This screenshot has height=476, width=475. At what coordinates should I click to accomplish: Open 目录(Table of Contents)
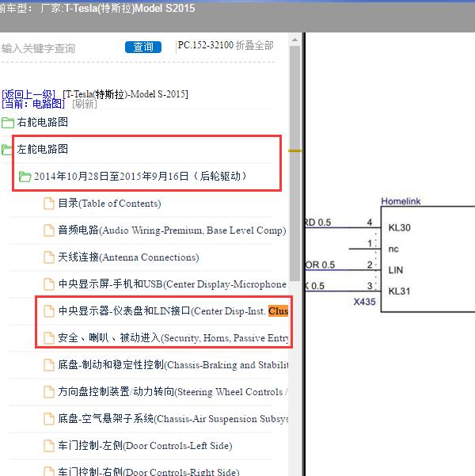coord(109,203)
